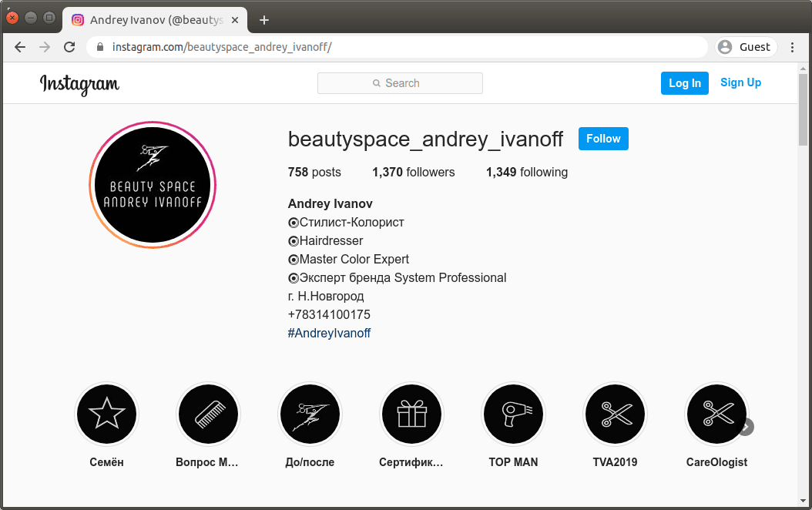Follow beautyspace_andrey_ivanoff
Image resolution: width=812 pixels, height=510 pixels.
pos(603,139)
